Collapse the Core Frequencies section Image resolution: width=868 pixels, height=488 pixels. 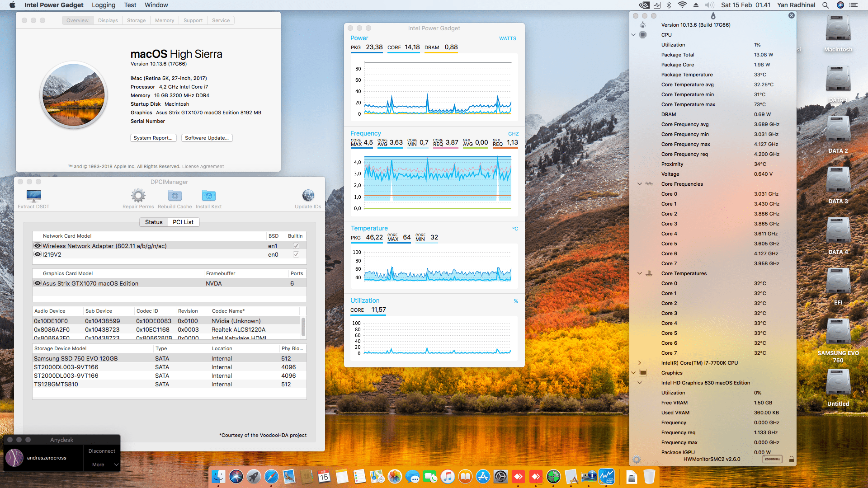[639, 184]
